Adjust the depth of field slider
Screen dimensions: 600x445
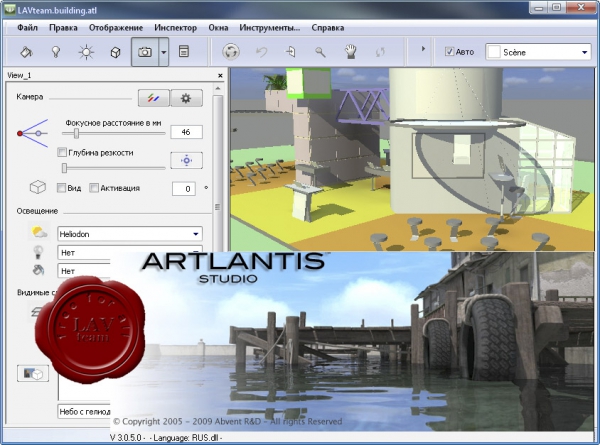(x=64, y=168)
